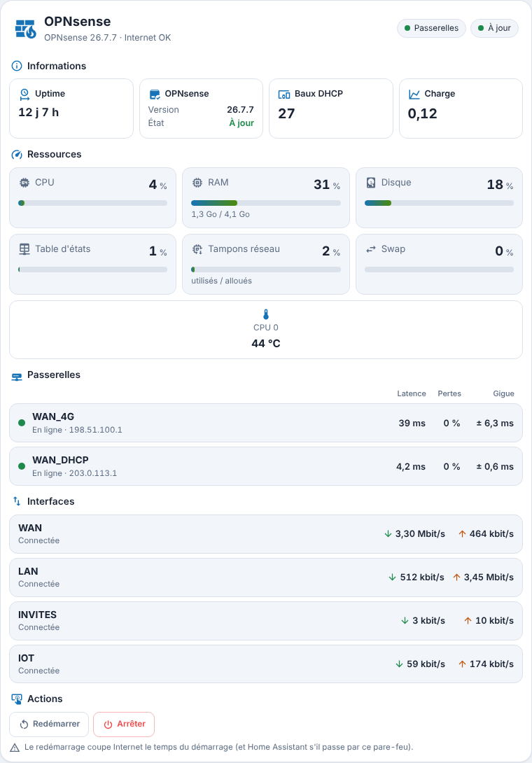Screen dimensions: 532x763
Task: Click the Arrêter button
Action: [124, 724]
